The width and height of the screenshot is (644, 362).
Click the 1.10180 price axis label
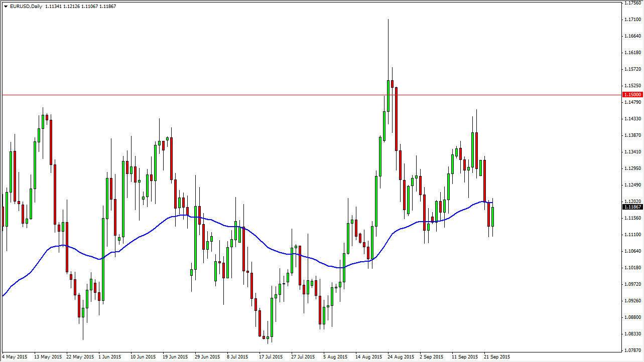(633, 268)
